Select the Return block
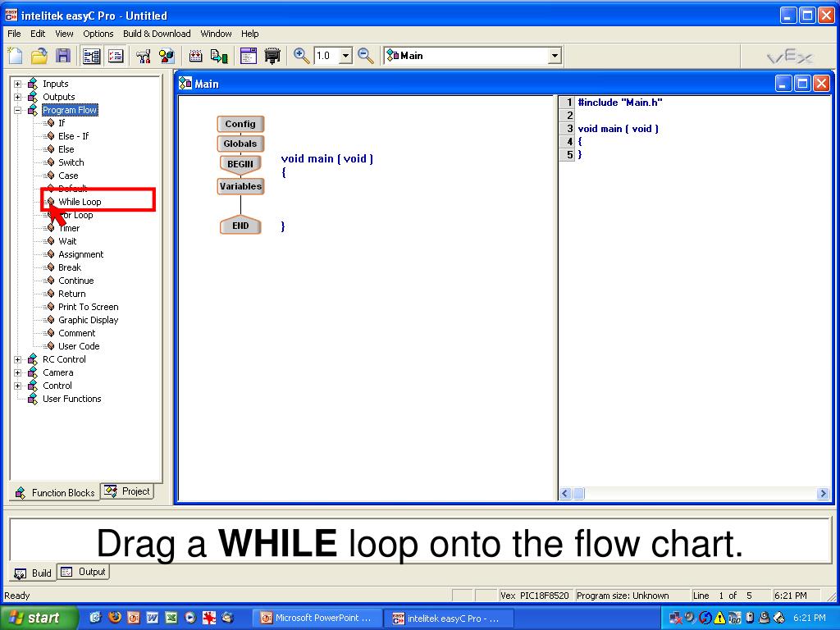Image resolution: width=840 pixels, height=630 pixels. (x=72, y=294)
